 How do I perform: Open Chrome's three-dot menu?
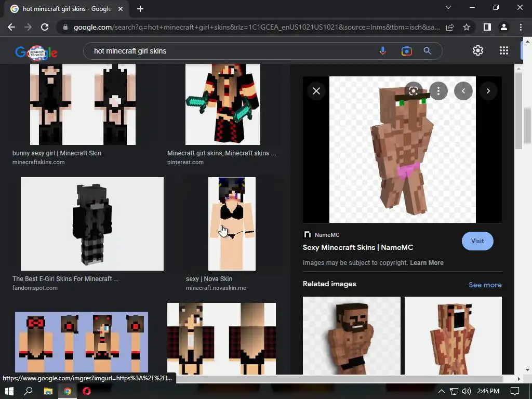pos(521,27)
